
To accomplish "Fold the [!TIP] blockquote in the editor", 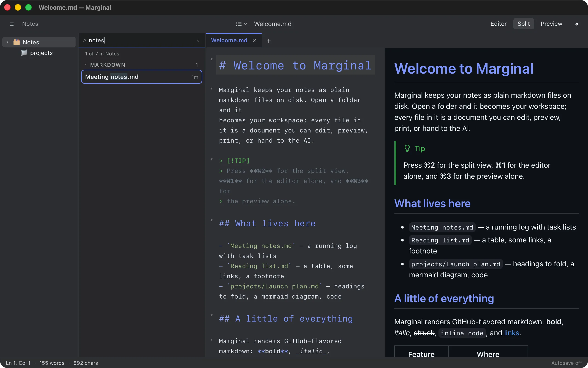I will [211, 159].
